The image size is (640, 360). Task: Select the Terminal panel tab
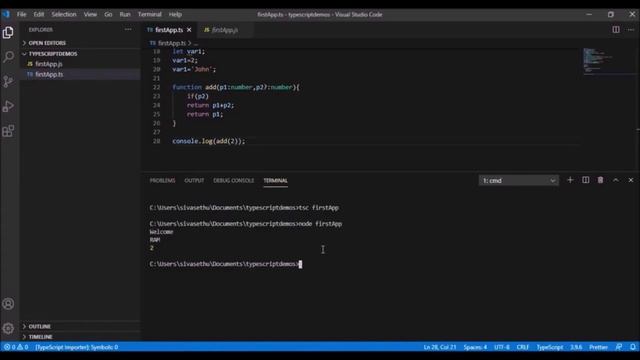(x=275, y=180)
